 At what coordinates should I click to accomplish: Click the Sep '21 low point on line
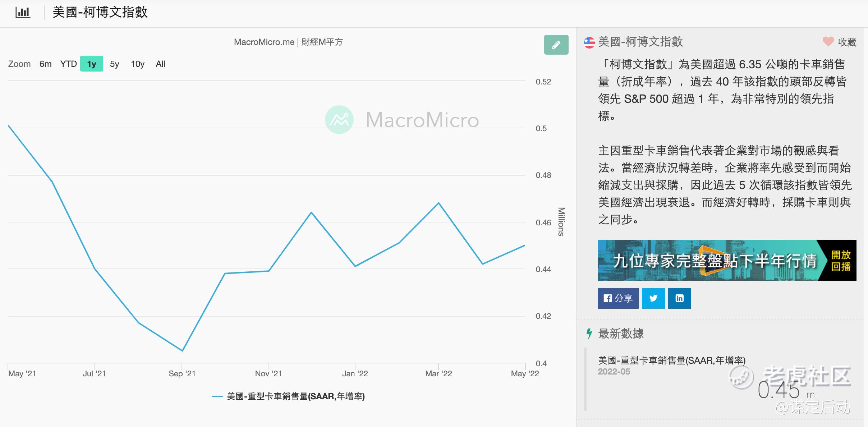183,350
